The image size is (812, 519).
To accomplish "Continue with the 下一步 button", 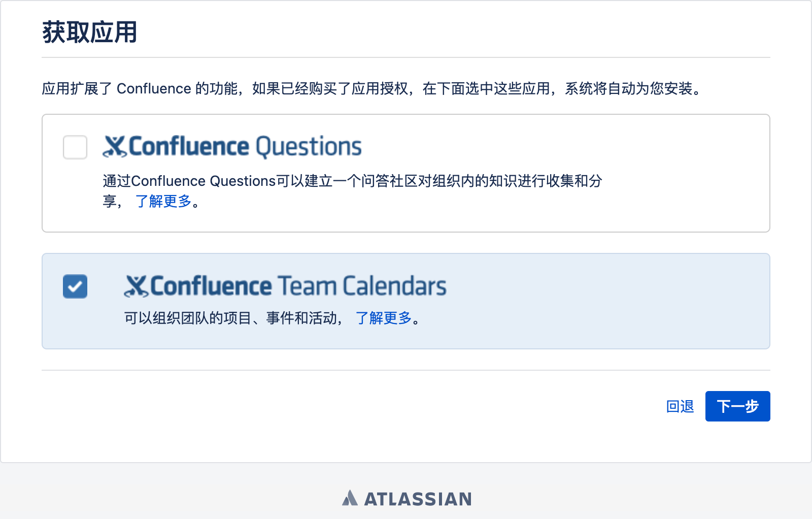I will click(x=738, y=406).
